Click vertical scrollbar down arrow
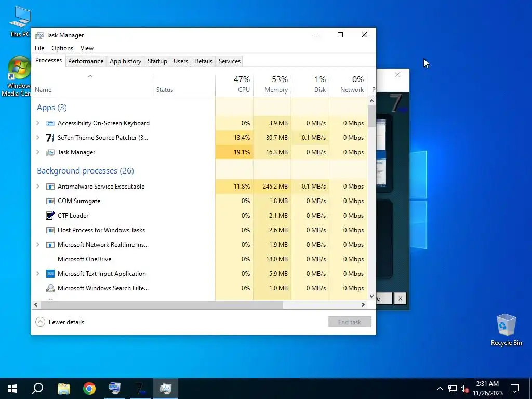Screen dimensions: 532x399 click(371, 296)
